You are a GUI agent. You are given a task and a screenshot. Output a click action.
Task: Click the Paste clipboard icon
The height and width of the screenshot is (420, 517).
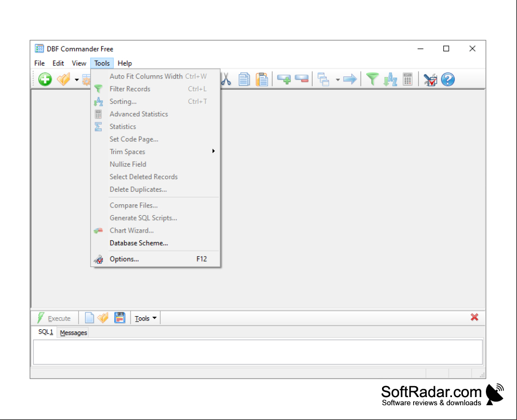click(262, 79)
